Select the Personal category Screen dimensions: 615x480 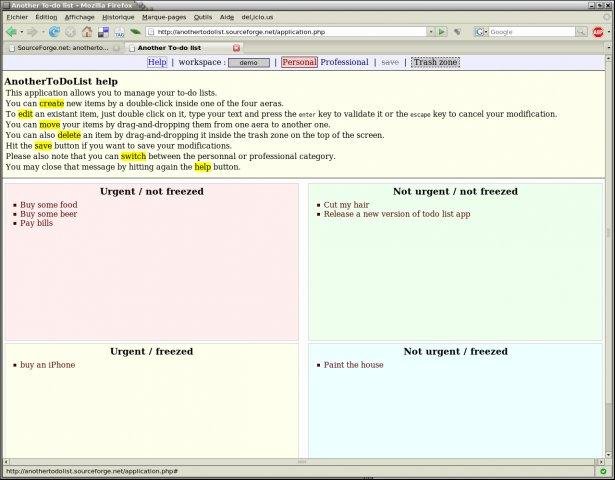tap(299, 62)
